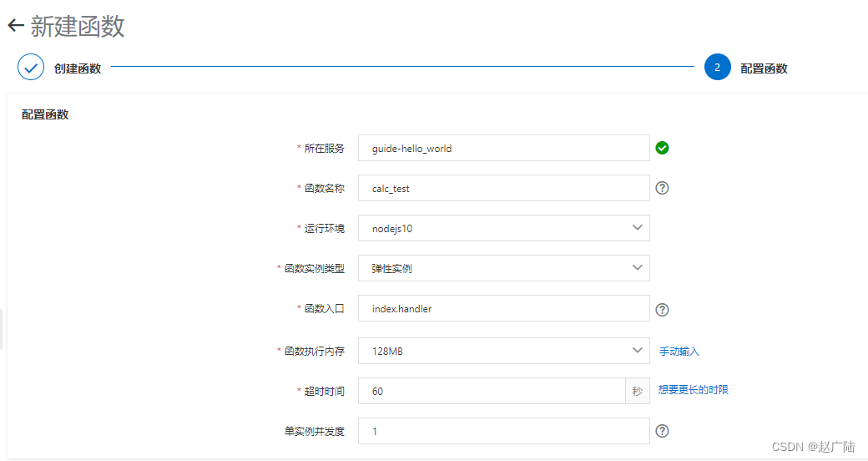Click the 函数名称 field label
Image resolution: width=868 pixels, height=461 pixels.
[x=325, y=189]
